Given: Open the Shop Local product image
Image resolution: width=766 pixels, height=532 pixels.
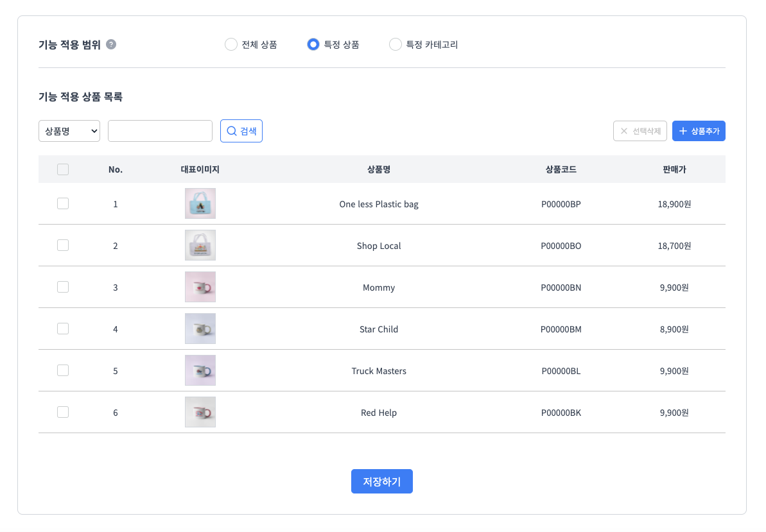Looking at the screenshot, I should coord(200,245).
